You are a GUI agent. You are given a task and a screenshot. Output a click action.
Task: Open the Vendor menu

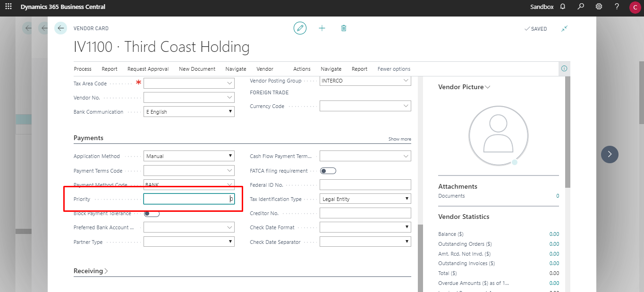click(265, 69)
